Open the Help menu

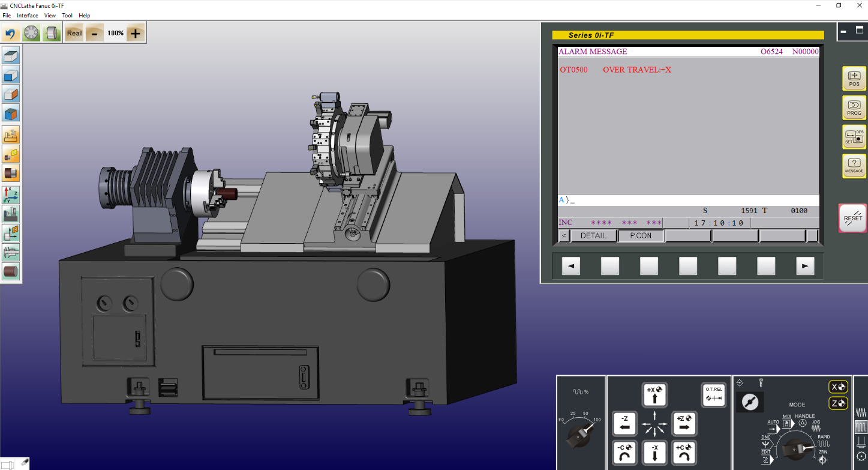click(x=85, y=16)
